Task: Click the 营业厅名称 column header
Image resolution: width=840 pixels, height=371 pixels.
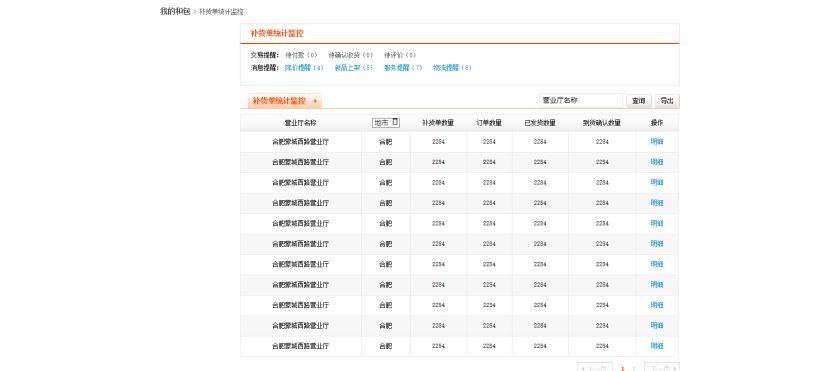Action: tap(301, 123)
